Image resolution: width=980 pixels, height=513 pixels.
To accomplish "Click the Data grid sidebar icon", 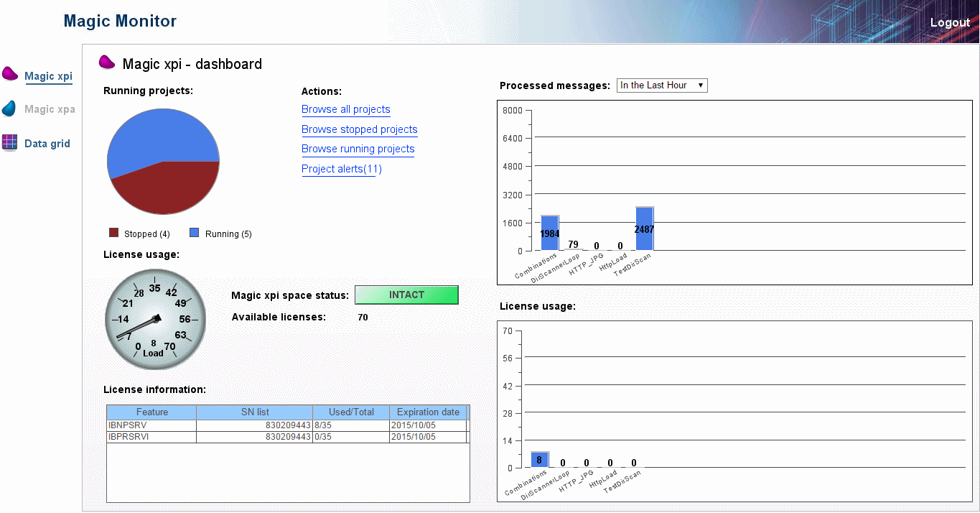I will (x=9, y=142).
